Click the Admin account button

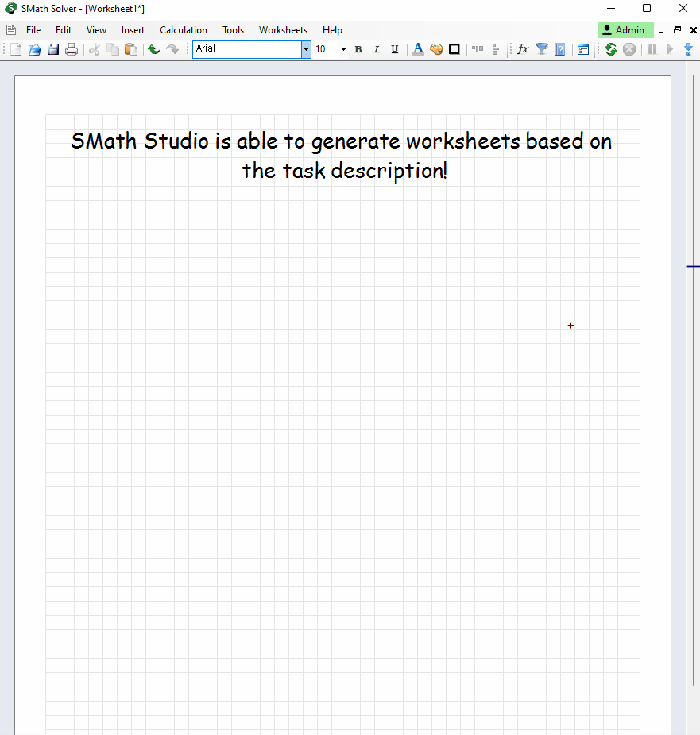625,29
